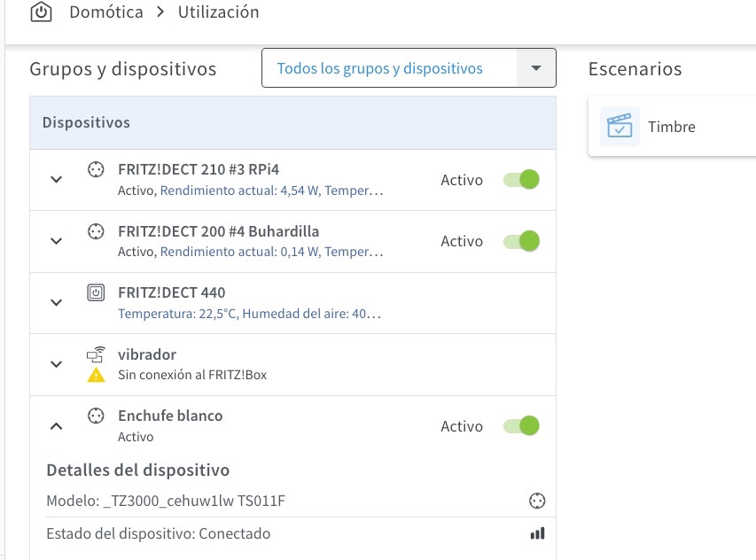Open the Todos los grupos y dispositivos dropdown

tap(409, 68)
